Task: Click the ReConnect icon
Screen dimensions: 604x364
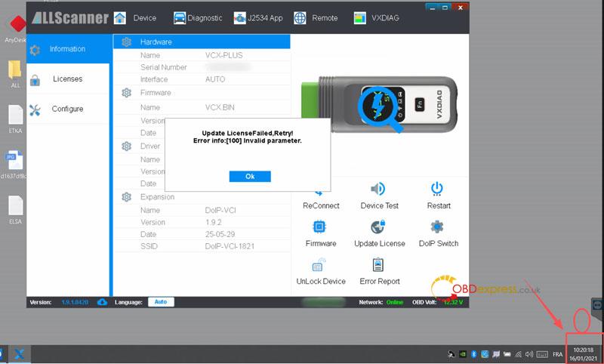Action: pos(319,191)
